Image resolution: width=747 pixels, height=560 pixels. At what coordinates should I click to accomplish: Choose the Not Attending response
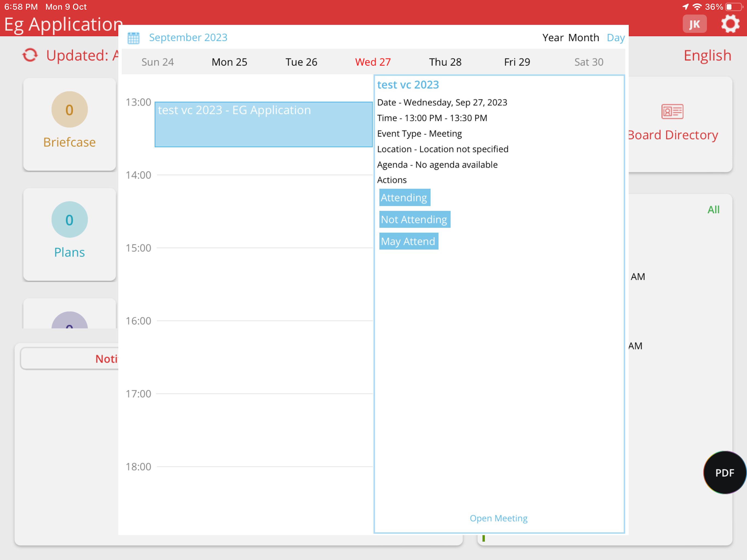click(x=415, y=219)
